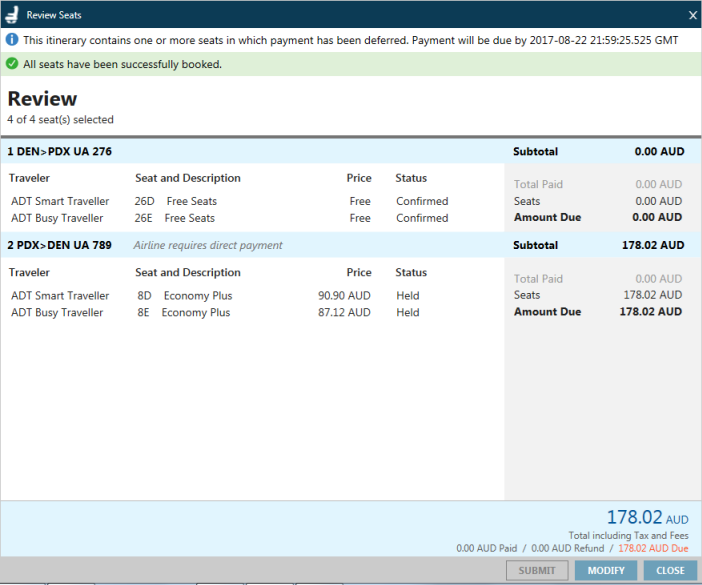Image resolution: width=702 pixels, height=585 pixels.
Task: Select the PDX>DEN UA 789 segment header
Action: point(60,245)
